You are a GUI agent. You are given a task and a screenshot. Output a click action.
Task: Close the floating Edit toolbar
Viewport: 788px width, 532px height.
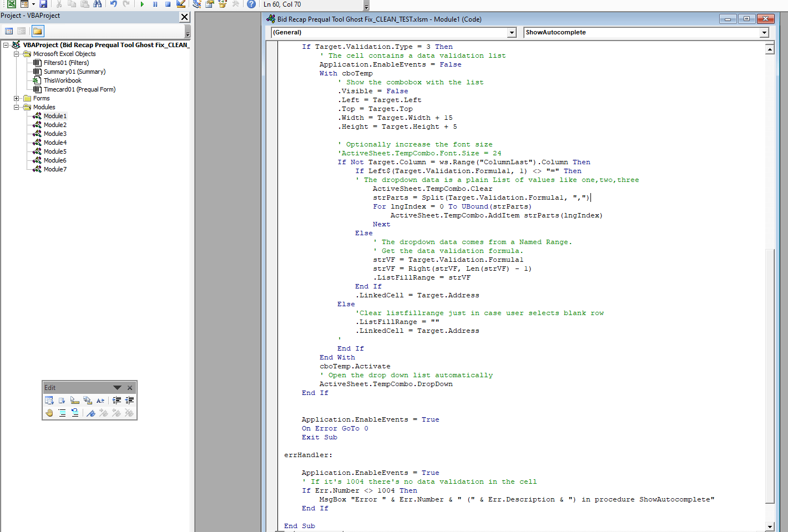click(x=130, y=388)
